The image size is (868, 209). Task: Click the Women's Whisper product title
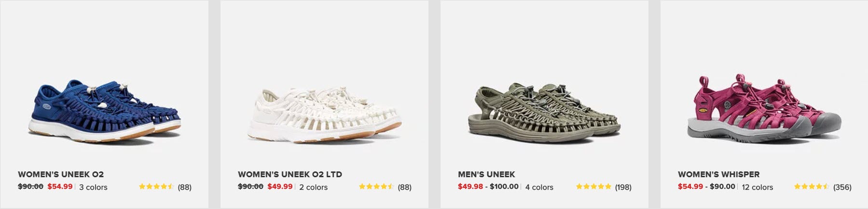tap(718, 174)
